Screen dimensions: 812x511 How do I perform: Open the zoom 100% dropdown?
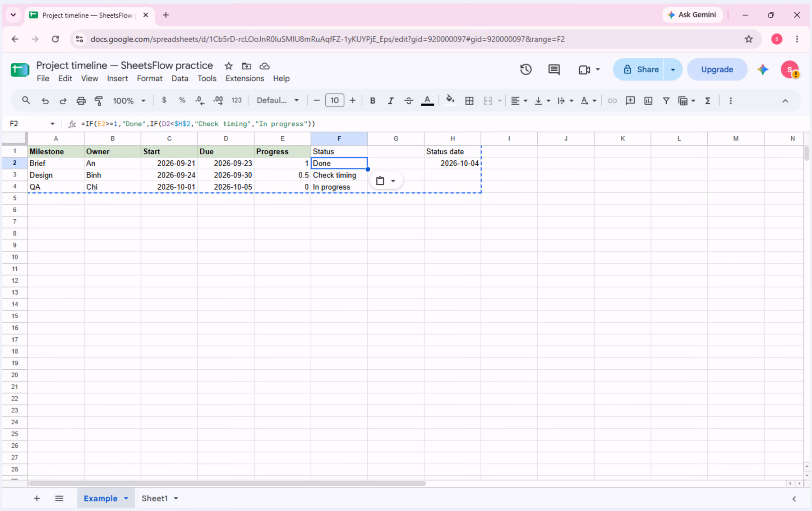[x=129, y=101]
